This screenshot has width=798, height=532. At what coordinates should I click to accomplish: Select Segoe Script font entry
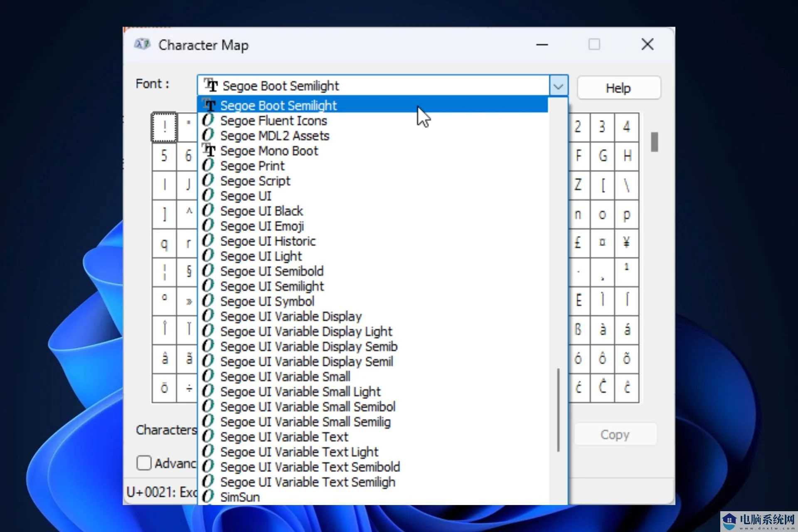(373, 181)
